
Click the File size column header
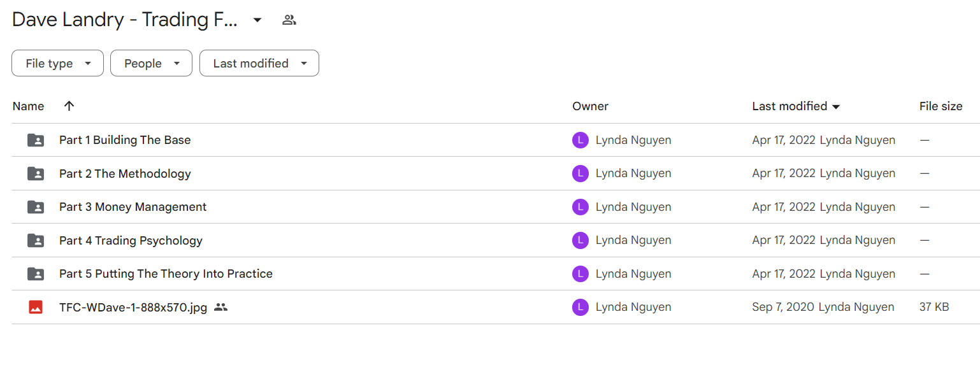pyautogui.click(x=940, y=106)
